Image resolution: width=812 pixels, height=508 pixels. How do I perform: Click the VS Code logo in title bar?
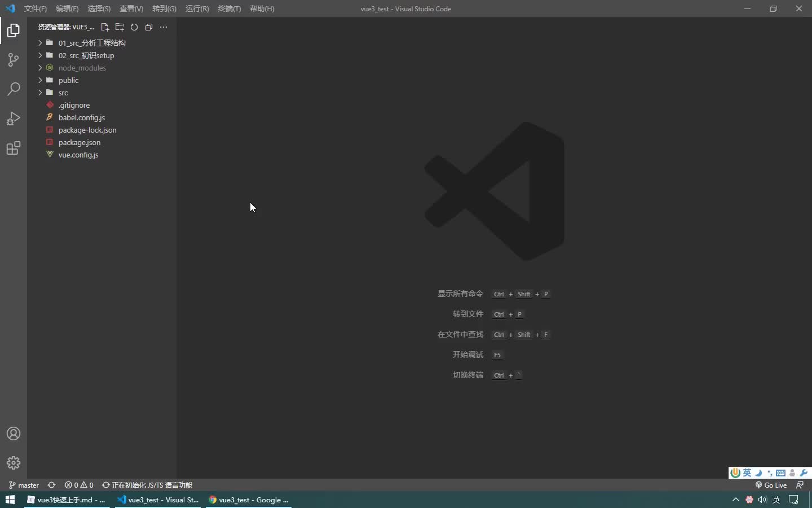(10, 8)
